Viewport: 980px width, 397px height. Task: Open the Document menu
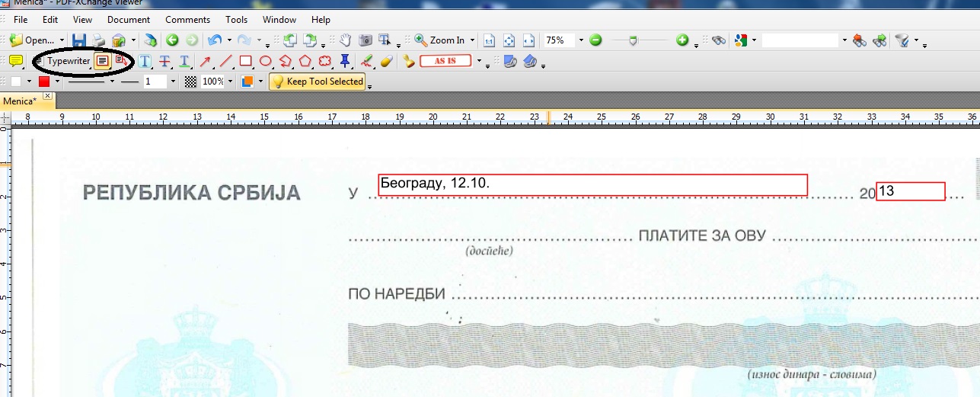(129, 19)
